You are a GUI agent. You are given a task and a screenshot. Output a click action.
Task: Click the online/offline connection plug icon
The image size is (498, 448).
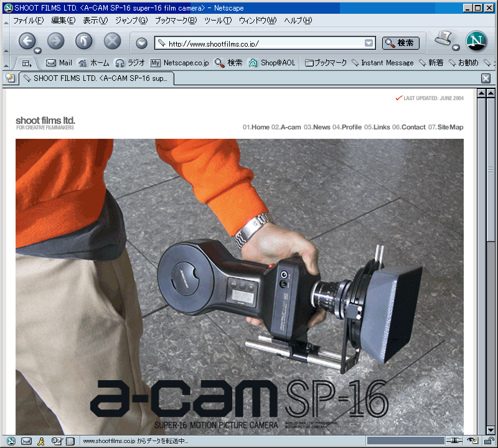[x=454, y=441]
